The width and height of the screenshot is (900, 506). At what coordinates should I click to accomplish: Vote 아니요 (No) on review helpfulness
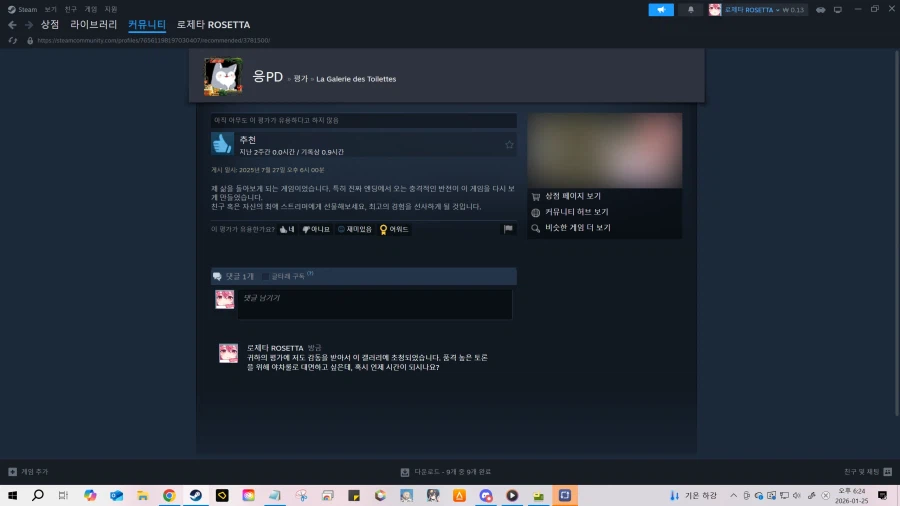coord(316,229)
